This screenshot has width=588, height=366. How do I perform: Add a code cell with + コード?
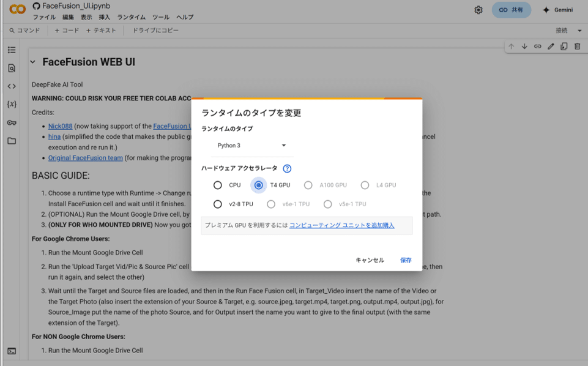click(67, 31)
